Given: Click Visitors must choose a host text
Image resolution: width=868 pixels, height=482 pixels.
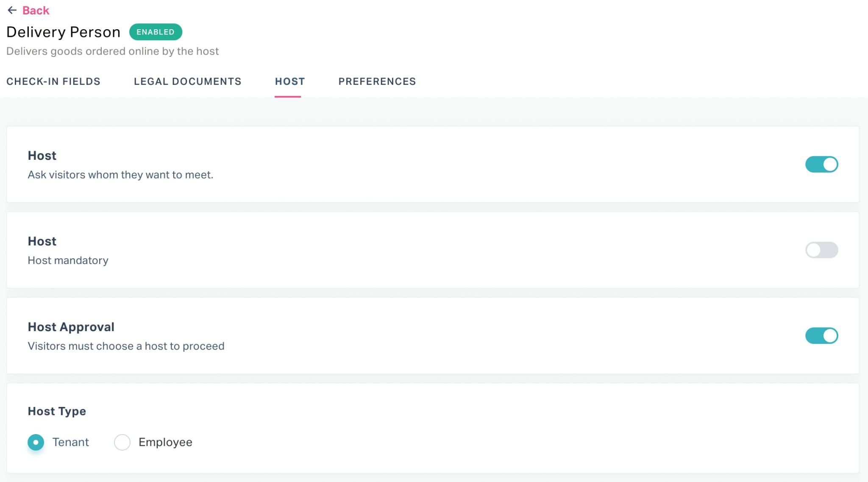Looking at the screenshot, I should (x=126, y=346).
